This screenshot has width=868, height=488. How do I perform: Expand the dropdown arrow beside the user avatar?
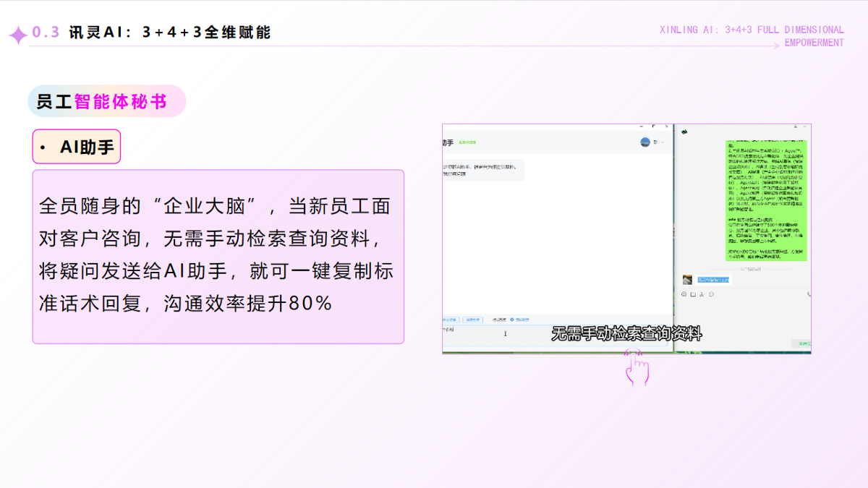pos(663,142)
